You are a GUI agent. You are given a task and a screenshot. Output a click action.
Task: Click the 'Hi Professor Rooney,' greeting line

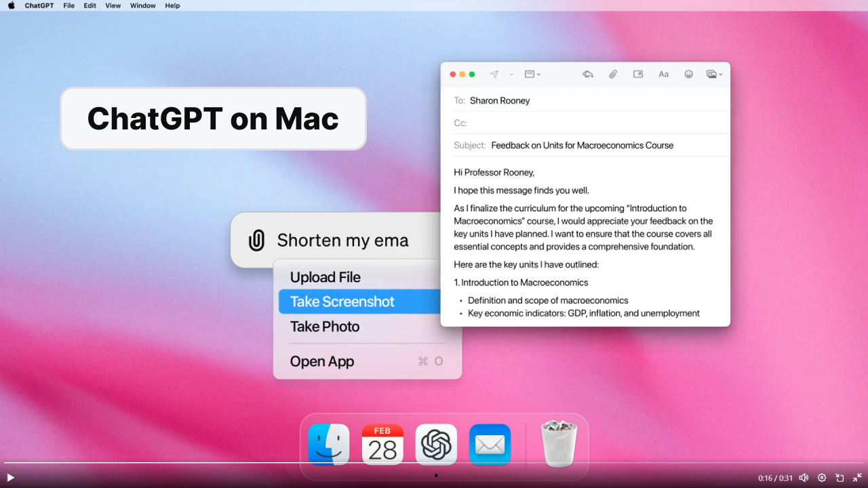click(x=494, y=172)
